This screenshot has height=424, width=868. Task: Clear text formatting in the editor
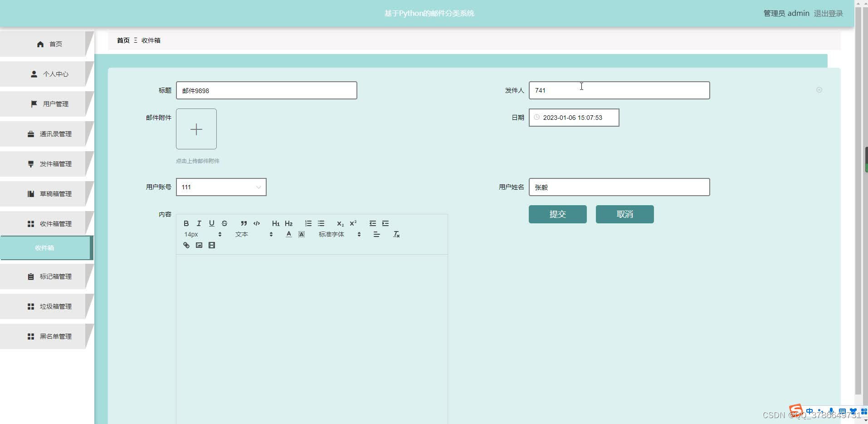(396, 234)
